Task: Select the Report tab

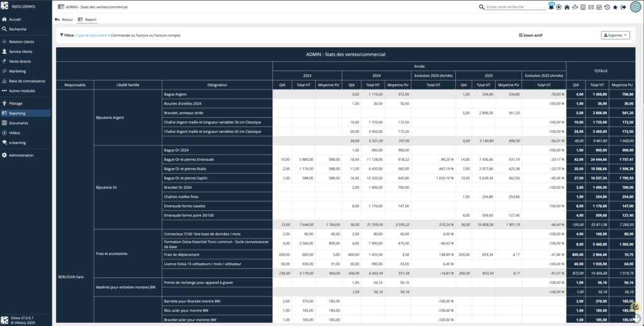Action: [x=87, y=20]
